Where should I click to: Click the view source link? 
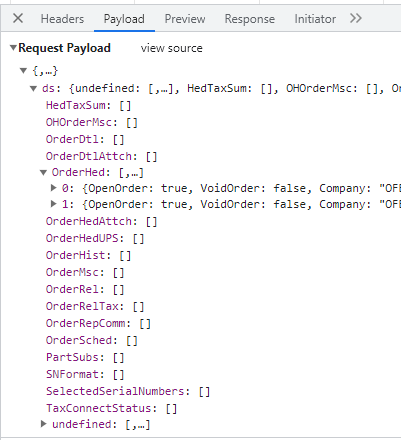click(171, 48)
